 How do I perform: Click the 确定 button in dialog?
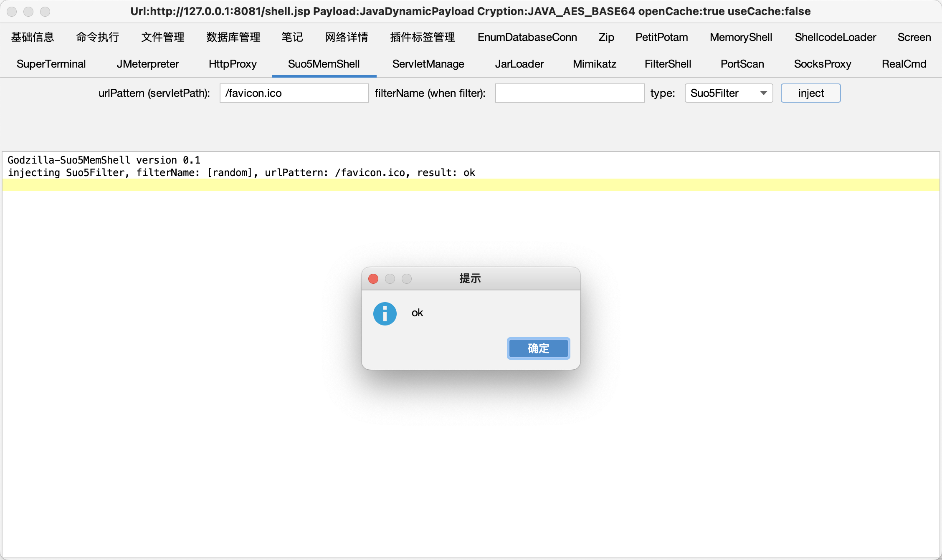pos(538,348)
